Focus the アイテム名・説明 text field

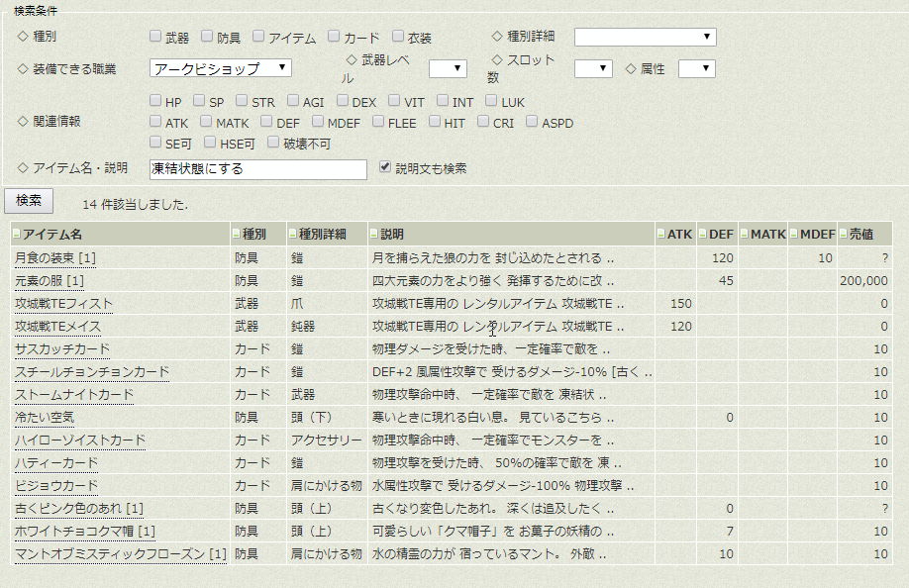[258, 169]
